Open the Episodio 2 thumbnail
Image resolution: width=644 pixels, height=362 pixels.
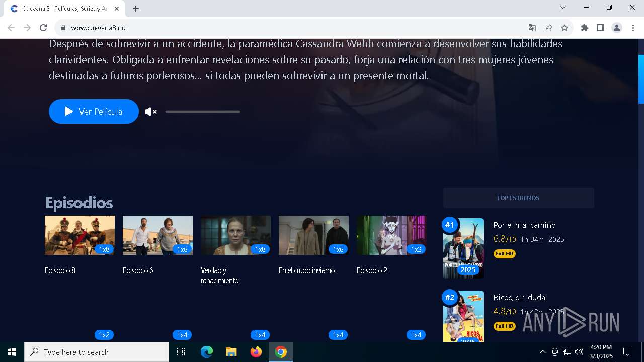391,235
